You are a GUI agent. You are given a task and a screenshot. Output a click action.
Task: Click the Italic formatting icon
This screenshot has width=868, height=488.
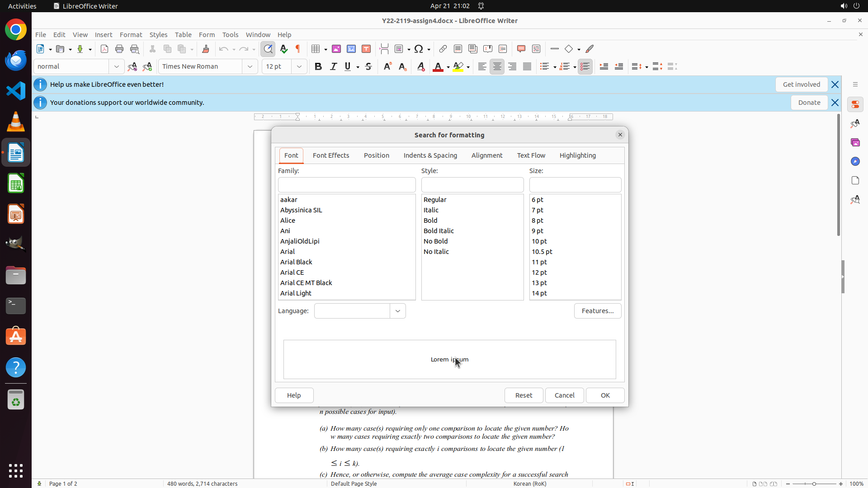pyautogui.click(x=333, y=66)
